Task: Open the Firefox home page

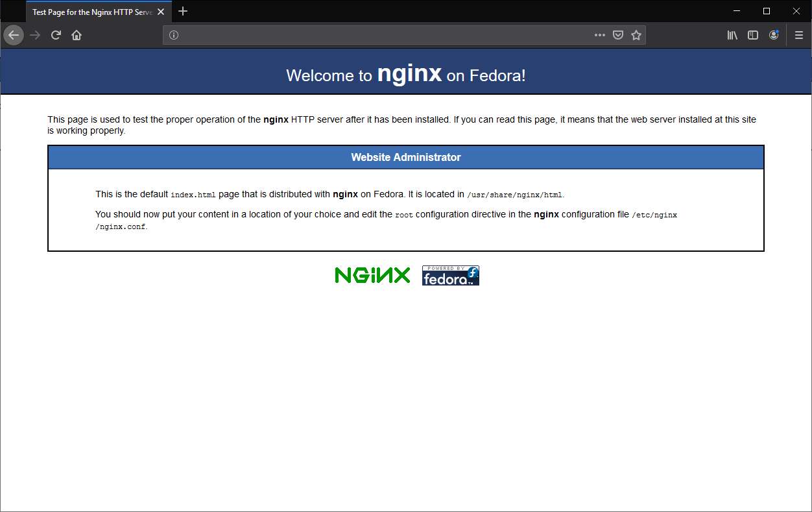Action: (77, 35)
